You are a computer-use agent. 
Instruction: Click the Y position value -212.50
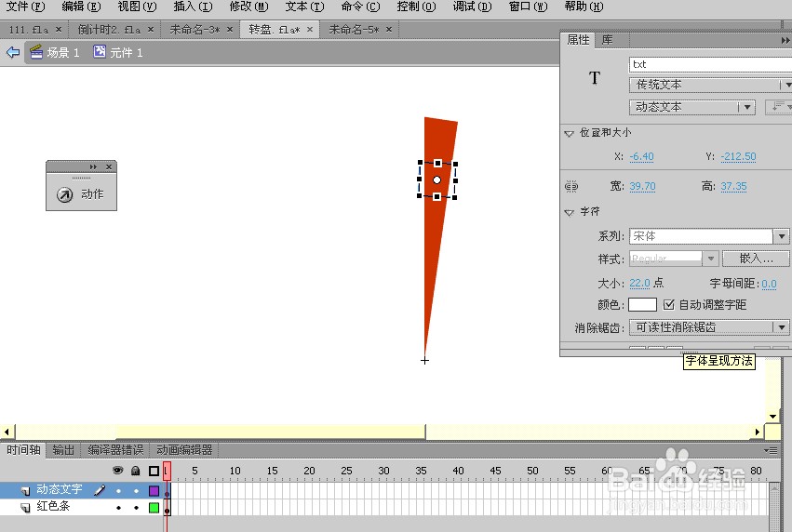[738, 156]
